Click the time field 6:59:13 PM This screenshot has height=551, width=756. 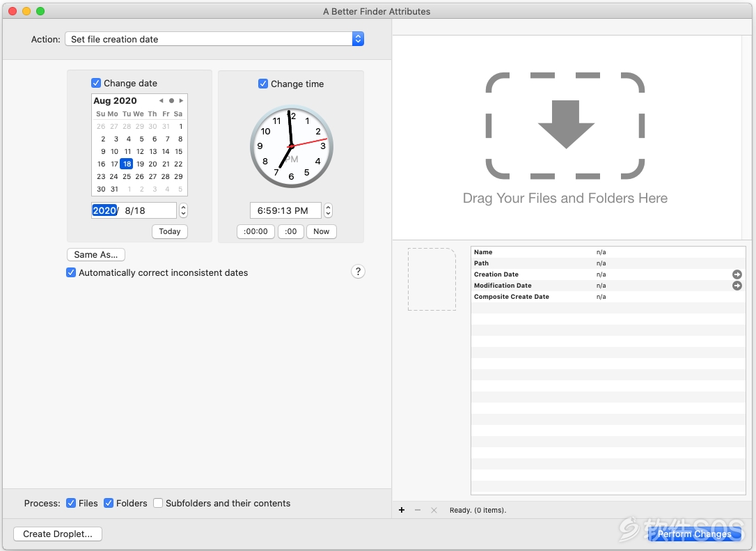coord(285,210)
